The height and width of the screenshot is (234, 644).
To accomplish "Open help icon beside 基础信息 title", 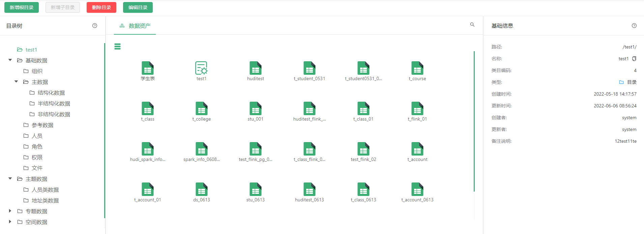I will [x=634, y=26].
